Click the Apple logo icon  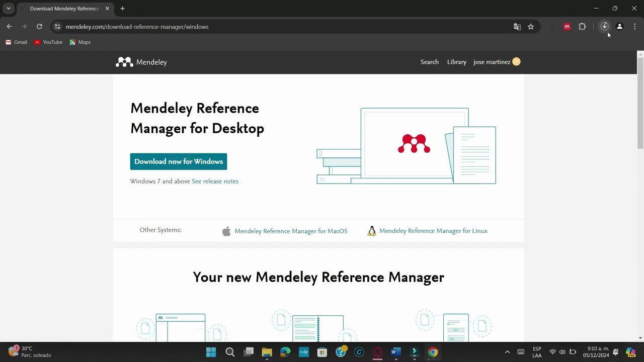coord(226,231)
